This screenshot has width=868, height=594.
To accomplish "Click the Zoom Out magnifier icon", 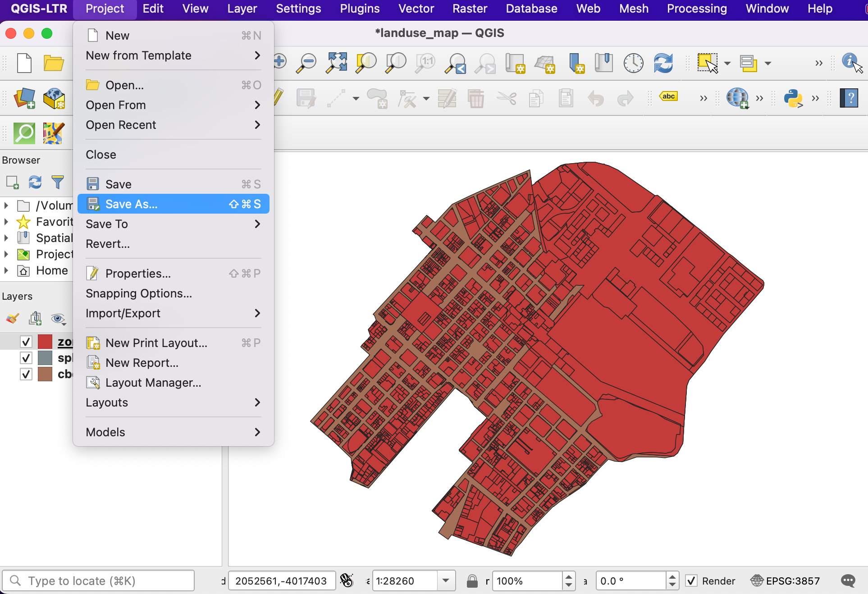I will point(307,63).
